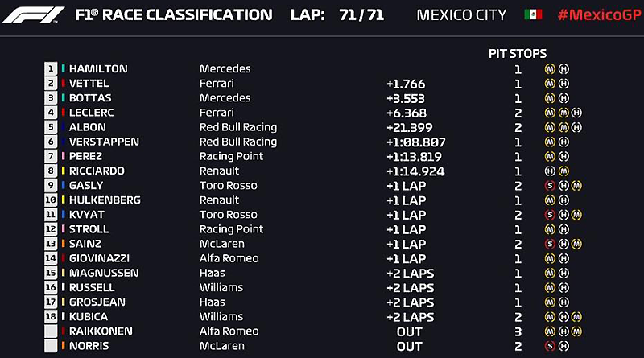Screen dimensions: 644x358
Task: Click Kvyat's soft tyre icon
Action: (550, 215)
